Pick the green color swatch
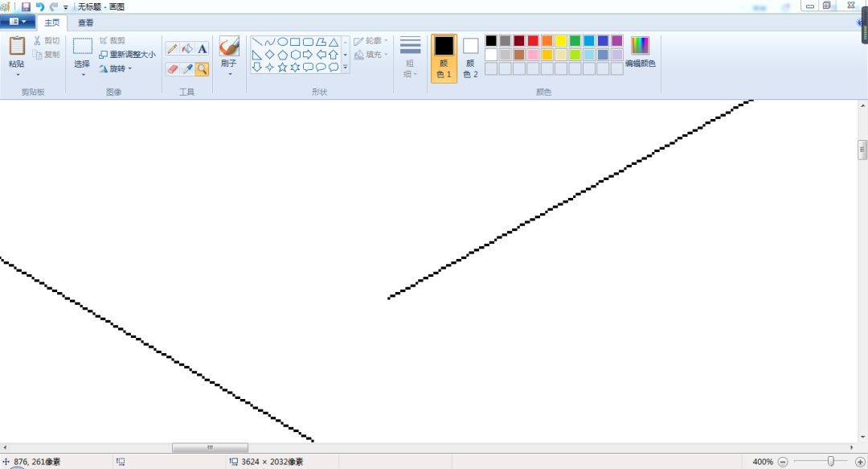 click(575, 40)
